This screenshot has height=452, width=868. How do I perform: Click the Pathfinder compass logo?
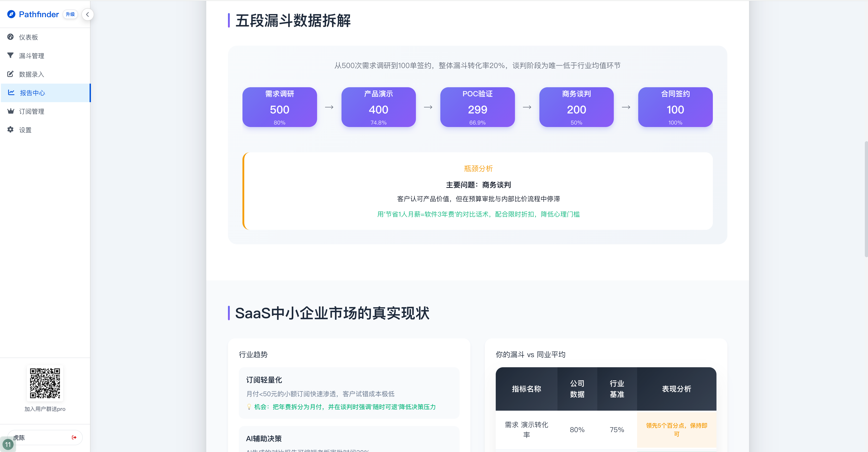tap(11, 14)
